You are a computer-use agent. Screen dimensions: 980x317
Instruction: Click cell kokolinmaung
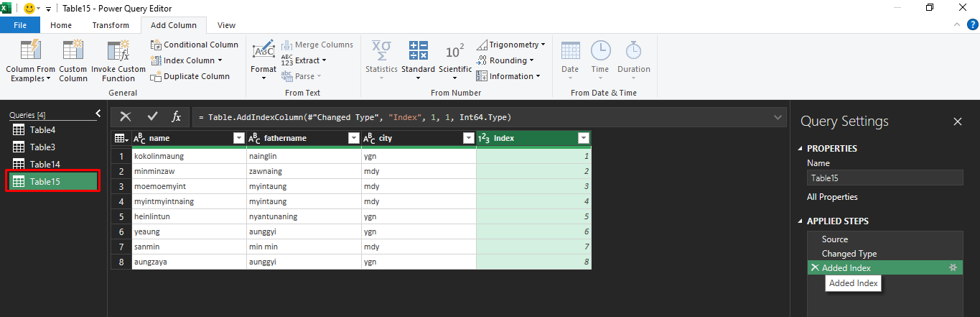click(189, 156)
